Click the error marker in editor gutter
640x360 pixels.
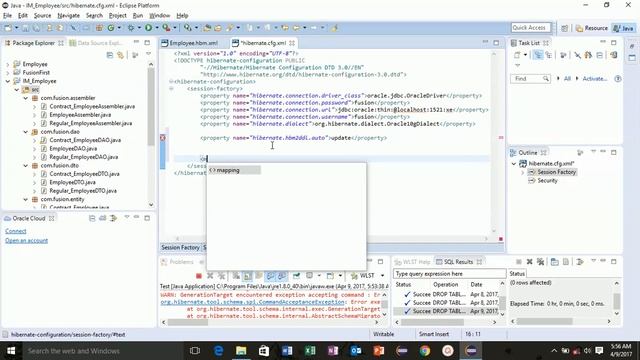point(162,138)
